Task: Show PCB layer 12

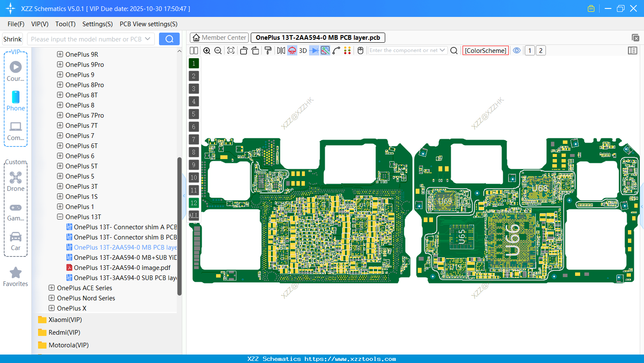Action: [x=194, y=203]
